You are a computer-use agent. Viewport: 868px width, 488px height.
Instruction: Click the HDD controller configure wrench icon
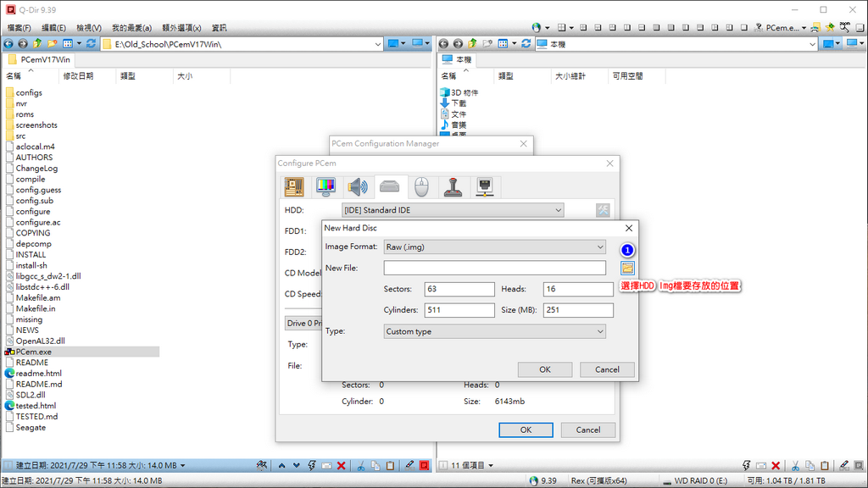(603, 210)
